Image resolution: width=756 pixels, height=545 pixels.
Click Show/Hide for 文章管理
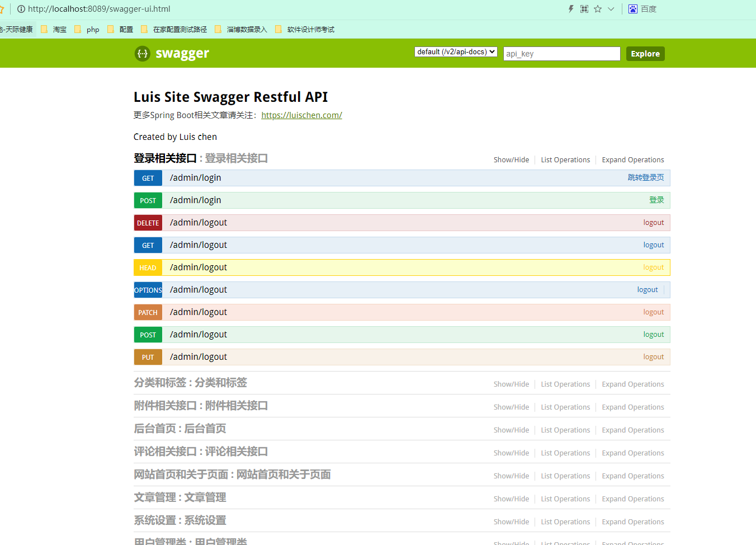pos(511,499)
